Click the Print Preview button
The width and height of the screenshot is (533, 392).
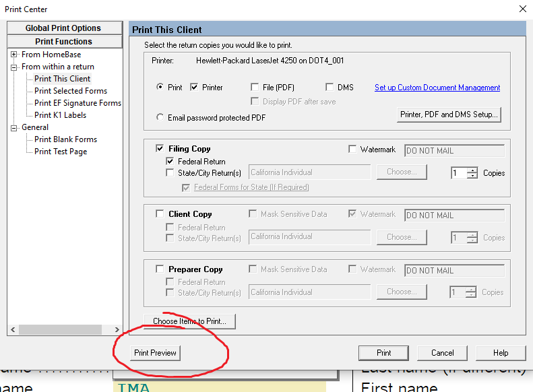pyautogui.click(x=155, y=353)
